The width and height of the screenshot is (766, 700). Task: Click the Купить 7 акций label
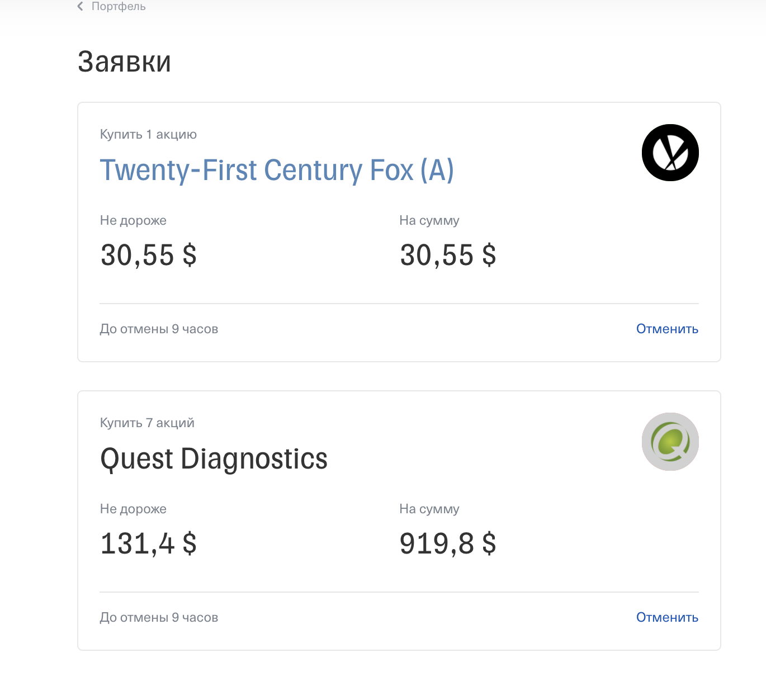[147, 423]
